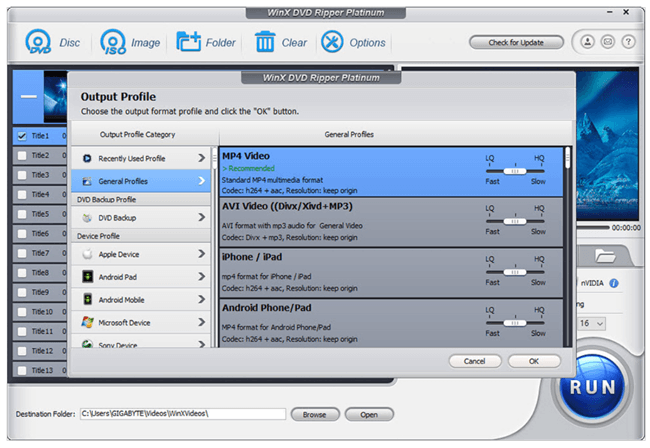
Task: Click the Recently Used Profile icon
Action: pyautogui.click(x=87, y=158)
